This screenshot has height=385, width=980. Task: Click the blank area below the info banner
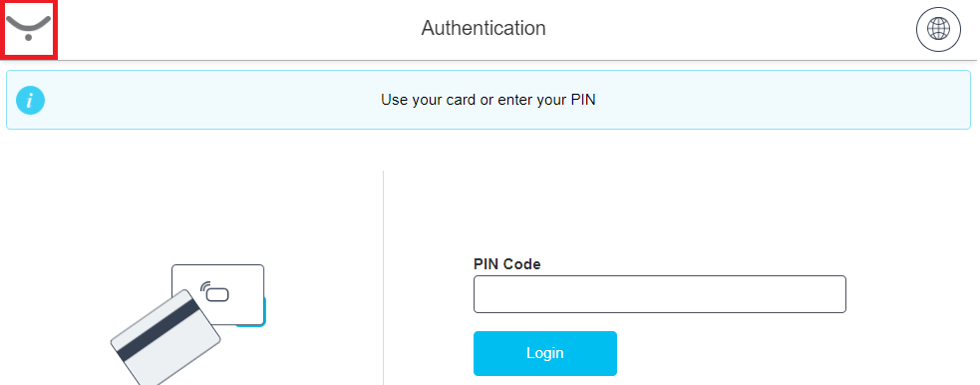[x=489, y=150]
